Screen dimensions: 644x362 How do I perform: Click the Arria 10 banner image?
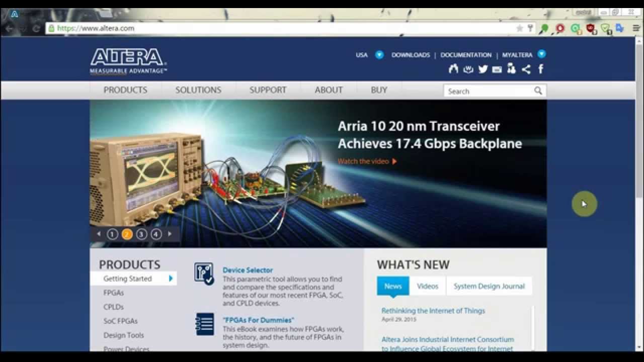(318, 173)
